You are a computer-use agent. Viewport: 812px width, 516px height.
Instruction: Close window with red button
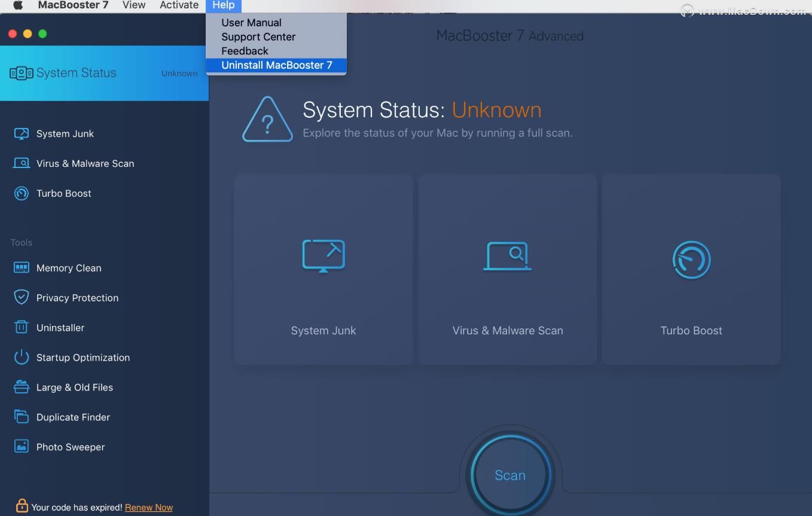12,33
